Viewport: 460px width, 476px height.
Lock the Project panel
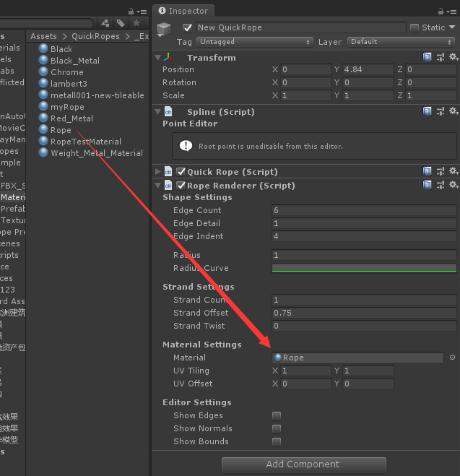pos(131,12)
